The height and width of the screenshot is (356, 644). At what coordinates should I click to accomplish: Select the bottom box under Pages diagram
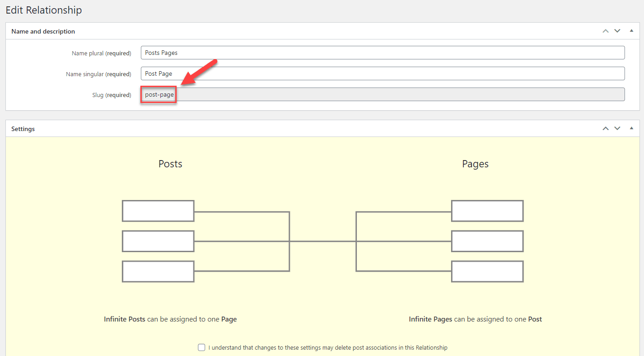tap(487, 271)
